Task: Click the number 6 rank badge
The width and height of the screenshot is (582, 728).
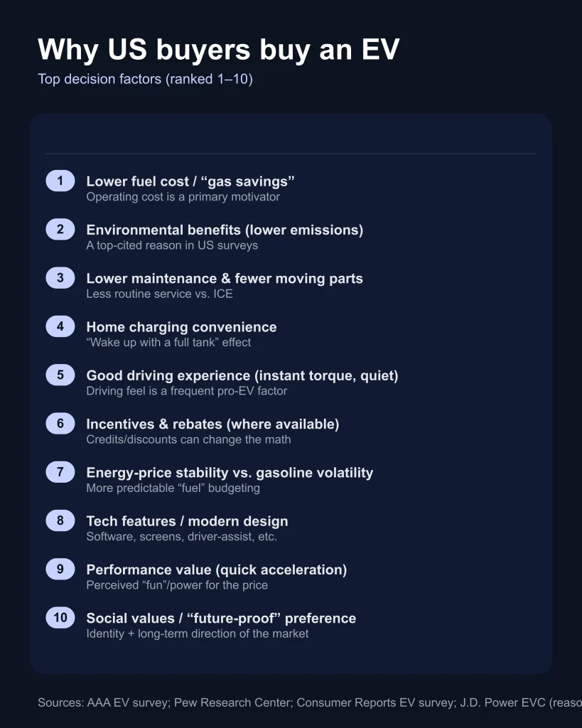Action: (x=60, y=424)
